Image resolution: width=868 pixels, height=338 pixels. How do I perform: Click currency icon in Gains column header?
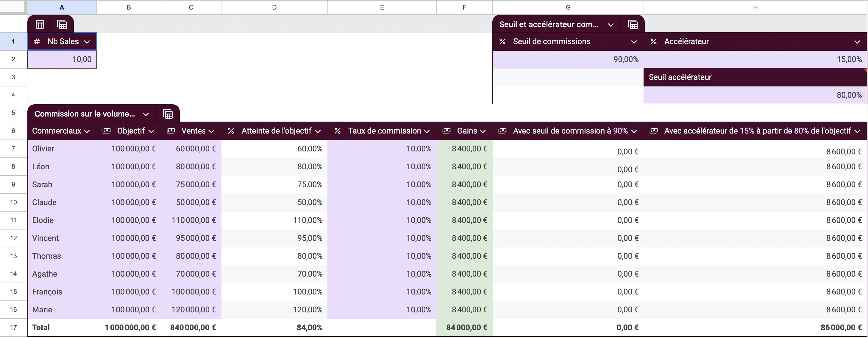point(447,131)
